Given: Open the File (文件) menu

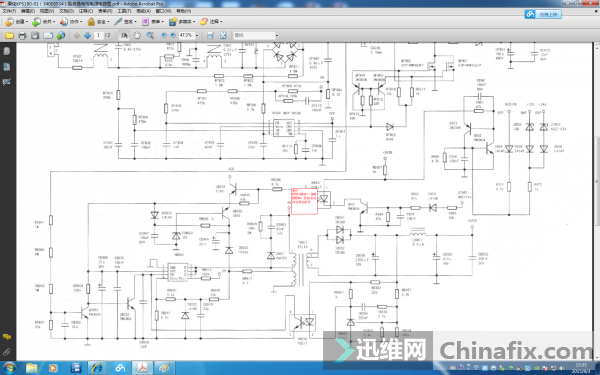Looking at the screenshot, I should 9,11.
